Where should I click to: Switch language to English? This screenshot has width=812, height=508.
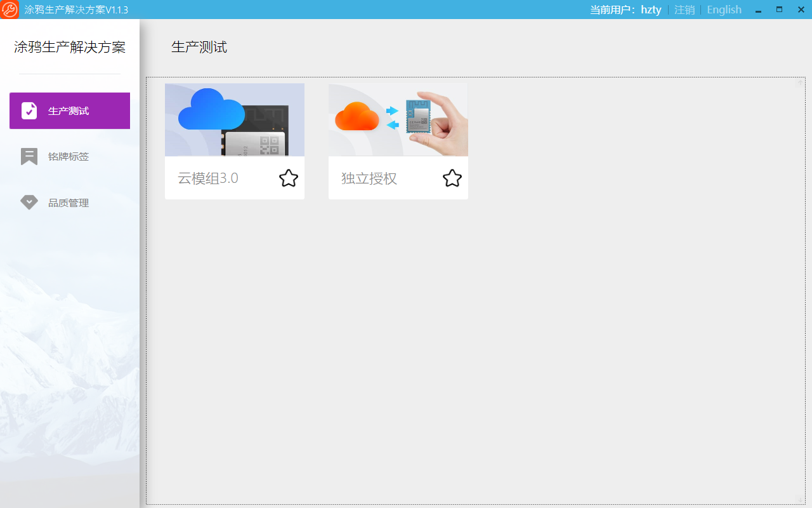[724, 10]
